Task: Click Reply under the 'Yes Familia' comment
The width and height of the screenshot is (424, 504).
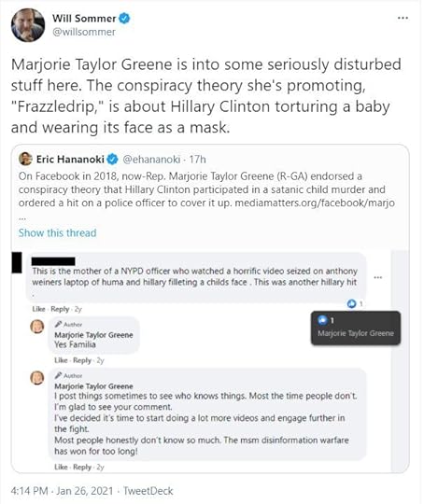Action: [82, 360]
